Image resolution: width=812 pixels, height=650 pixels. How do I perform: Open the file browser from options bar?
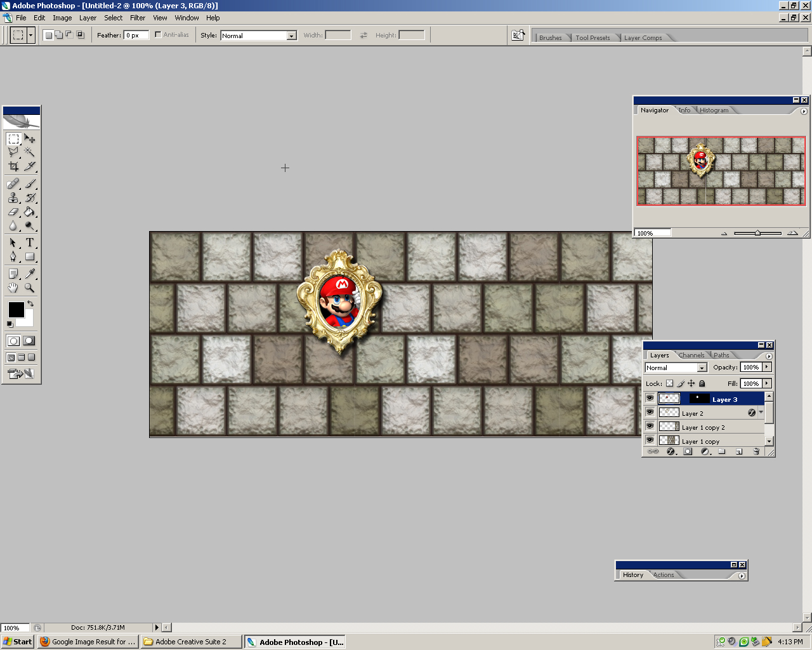(x=518, y=36)
